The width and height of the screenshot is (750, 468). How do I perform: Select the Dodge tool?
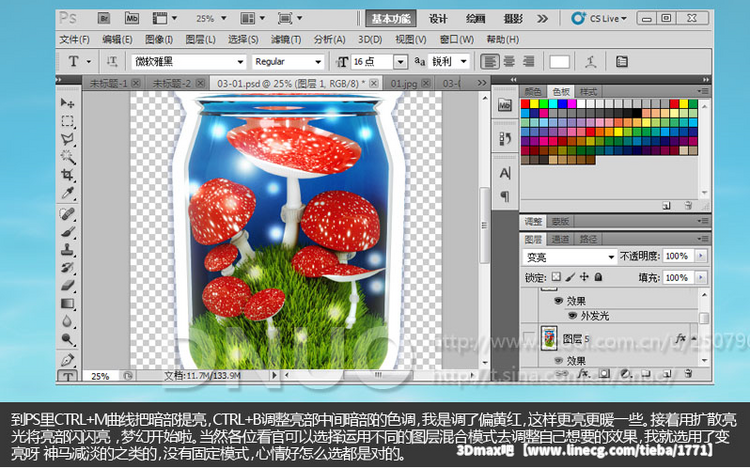pos(67,339)
